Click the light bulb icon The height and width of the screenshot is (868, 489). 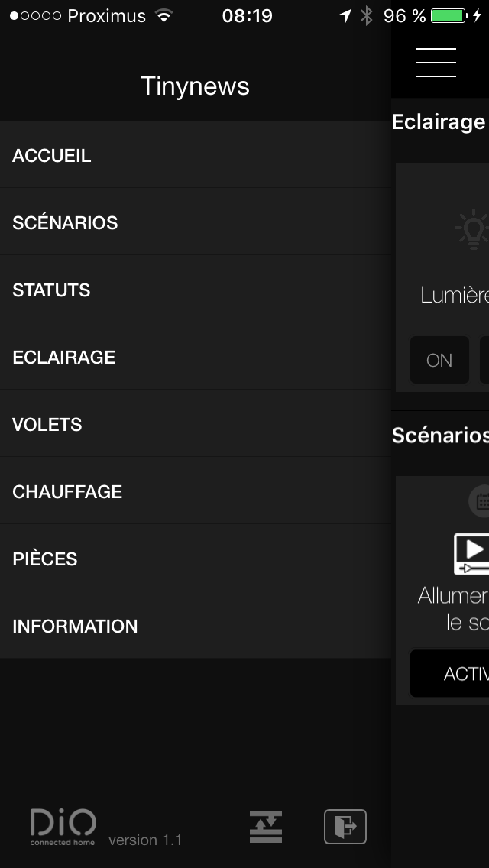(474, 228)
